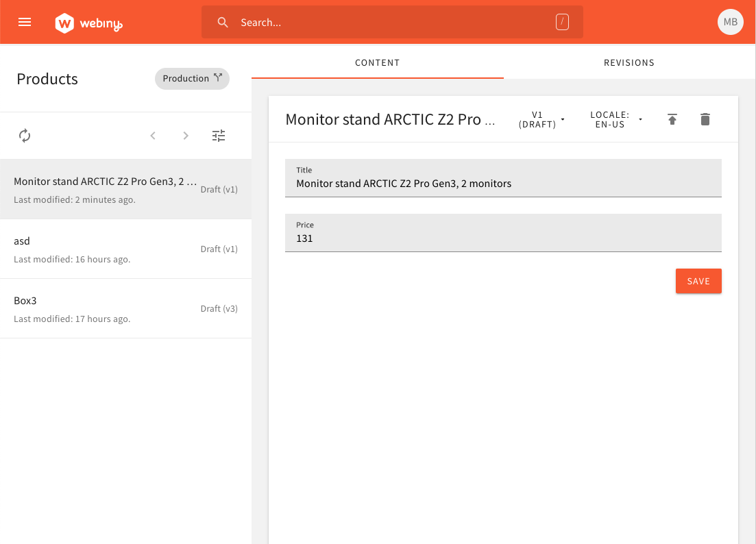756x544 pixels.
Task: Go to the previous page of entries
Action: (153, 136)
